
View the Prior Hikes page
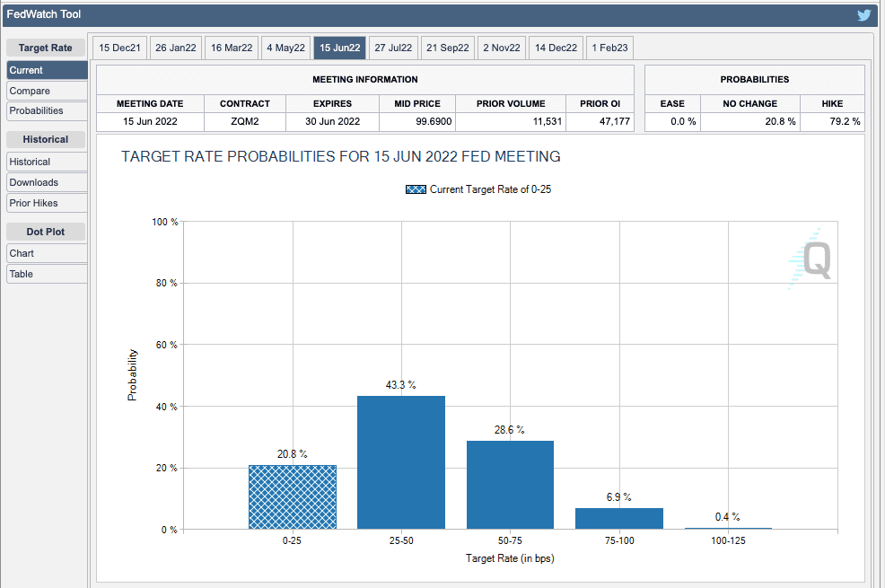(x=47, y=203)
